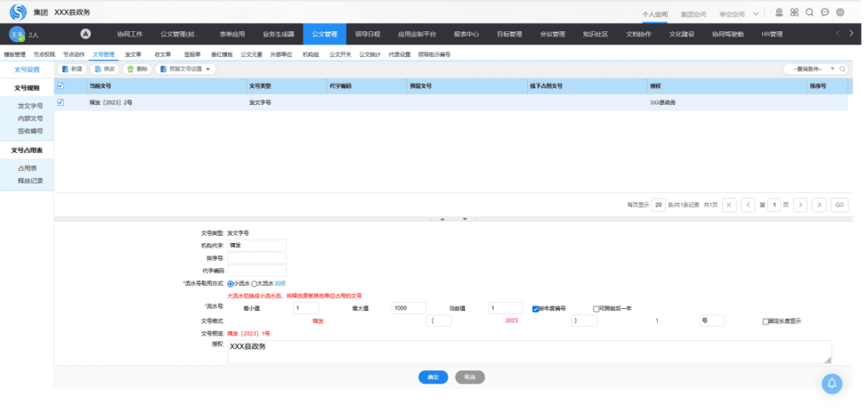Expand the chevron beside 单位空间
Viewport: 868px width, 414px height.
(756, 14)
